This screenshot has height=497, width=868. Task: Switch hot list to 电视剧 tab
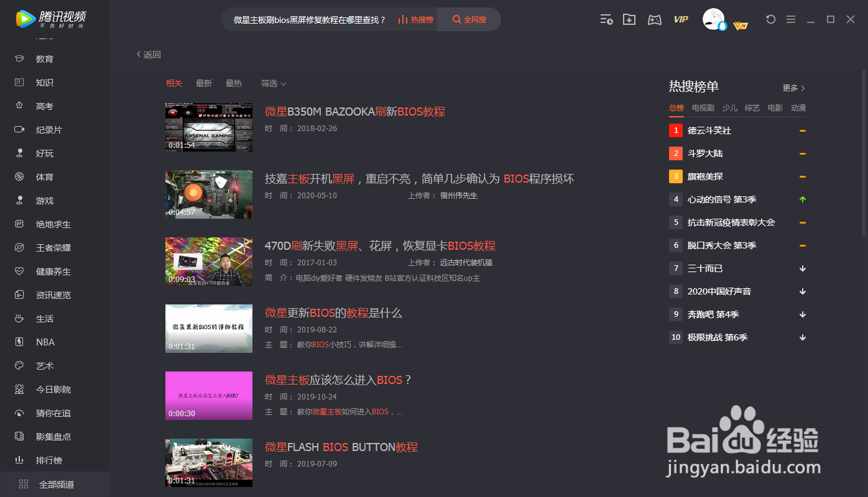[x=703, y=108]
